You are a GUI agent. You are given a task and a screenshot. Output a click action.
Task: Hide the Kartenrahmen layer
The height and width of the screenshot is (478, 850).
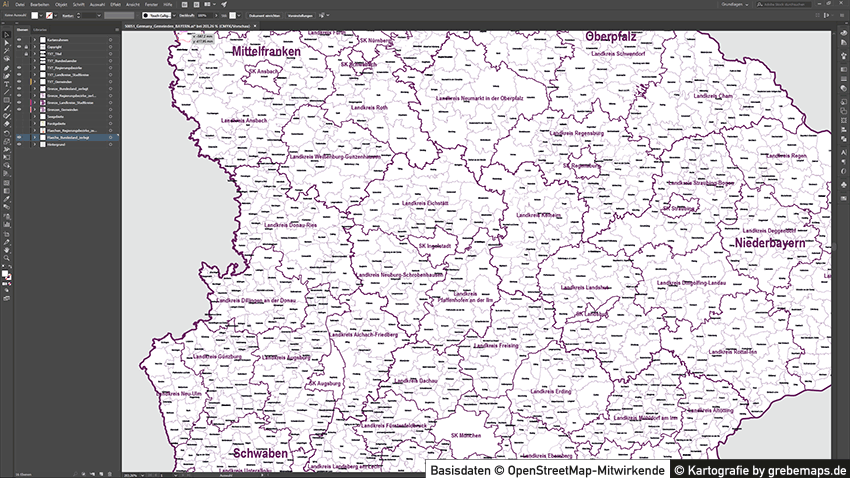point(19,39)
